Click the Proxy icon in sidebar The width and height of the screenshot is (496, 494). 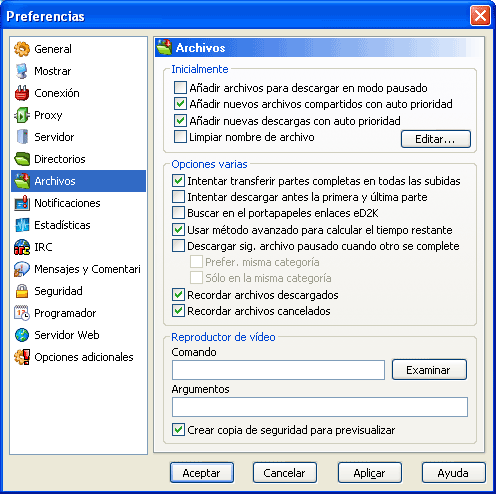(x=22, y=115)
